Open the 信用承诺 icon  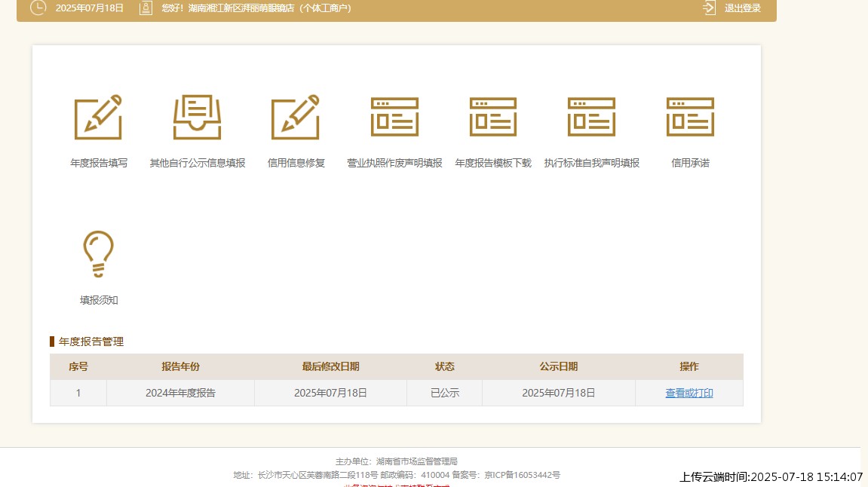pos(690,117)
